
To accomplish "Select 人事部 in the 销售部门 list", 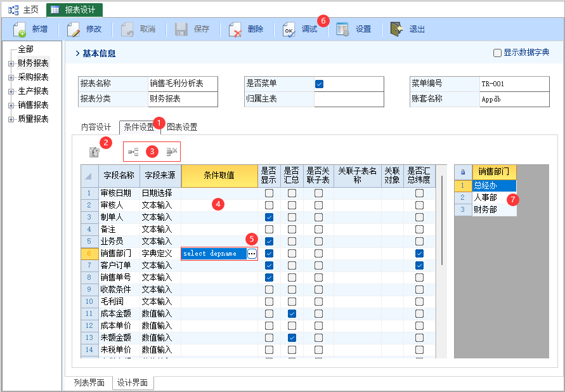I will click(494, 198).
